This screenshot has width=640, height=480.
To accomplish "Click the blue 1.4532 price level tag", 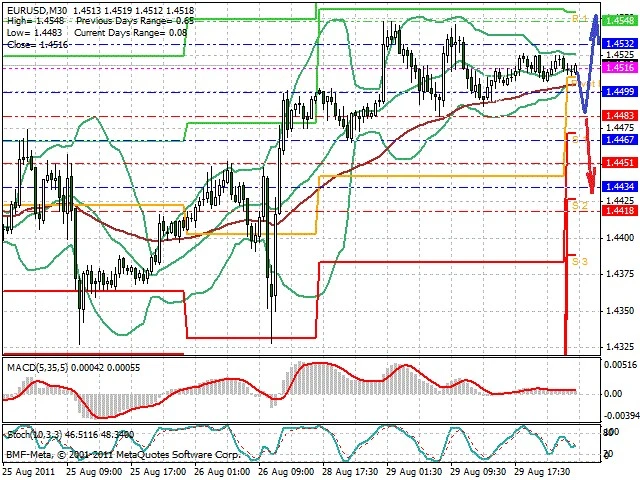I will click(621, 44).
